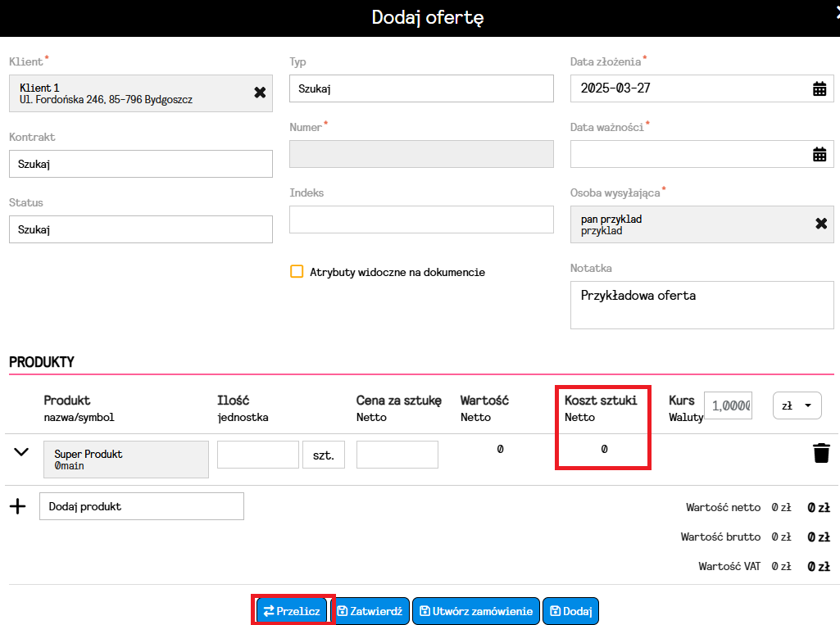Screen dimensions: 840x625
Task: Open the zł currency dropdown
Action: tap(797, 405)
